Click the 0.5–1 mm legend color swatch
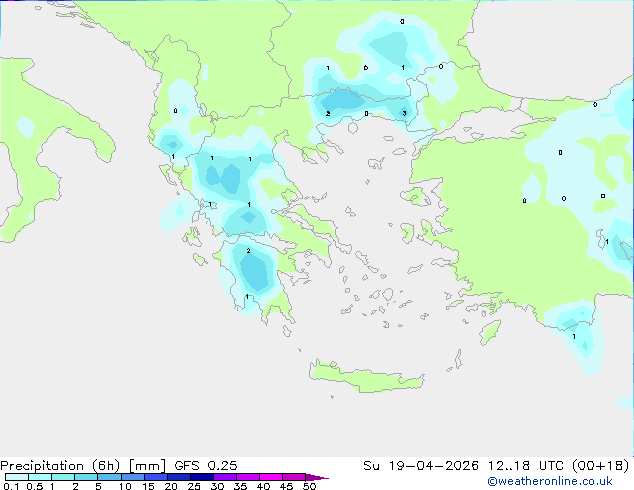This screenshot has height=490, width=634. [x=40, y=477]
